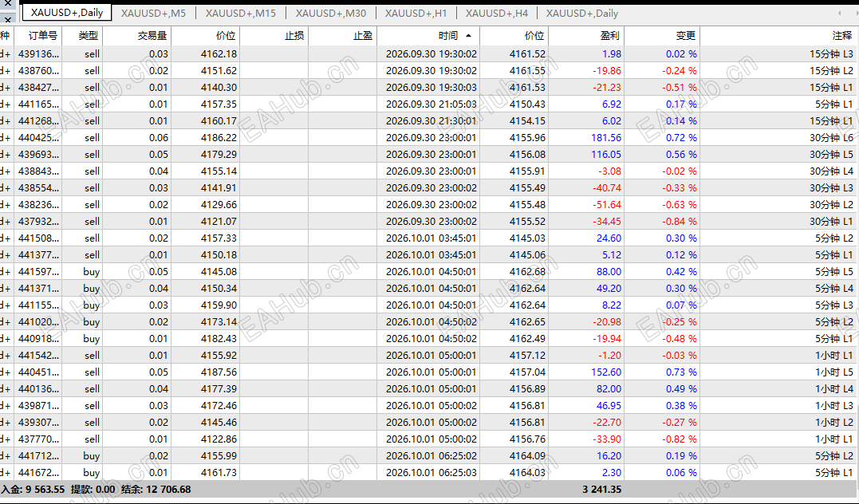Click the open price 4186.22
This screenshot has width=859, height=504.
pyautogui.click(x=219, y=137)
